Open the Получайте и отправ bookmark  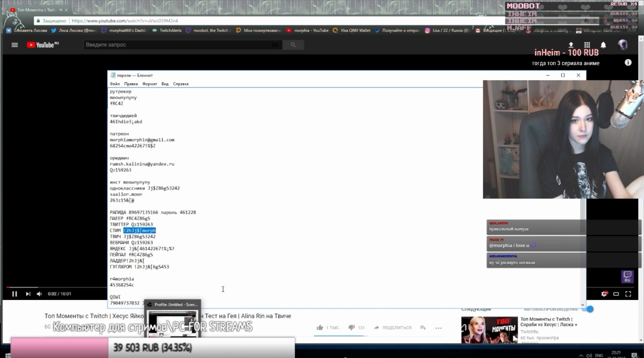tap(397, 30)
